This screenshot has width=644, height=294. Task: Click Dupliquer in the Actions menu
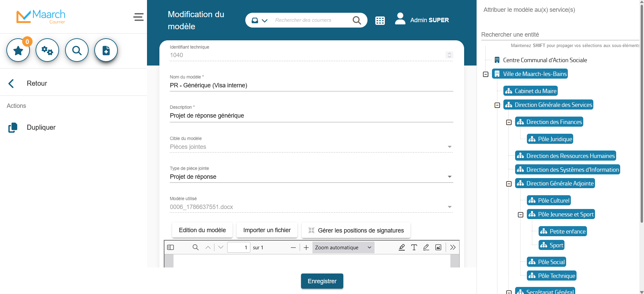tap(41, 127)
